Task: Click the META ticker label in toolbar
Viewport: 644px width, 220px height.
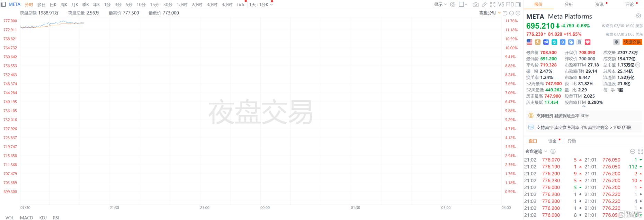Action: coord(15,4)
